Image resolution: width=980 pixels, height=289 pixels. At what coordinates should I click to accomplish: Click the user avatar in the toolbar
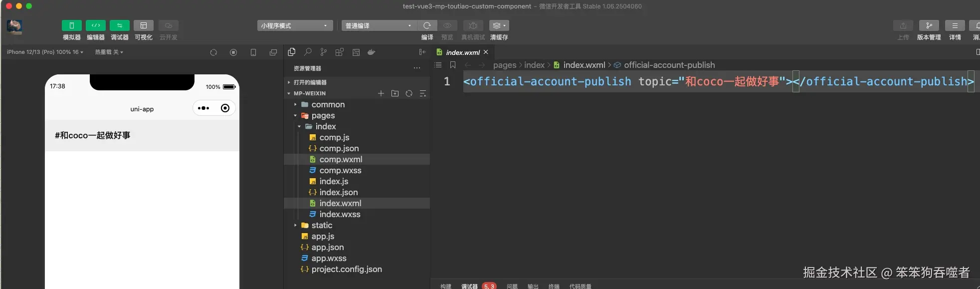(x=14, y=27)
